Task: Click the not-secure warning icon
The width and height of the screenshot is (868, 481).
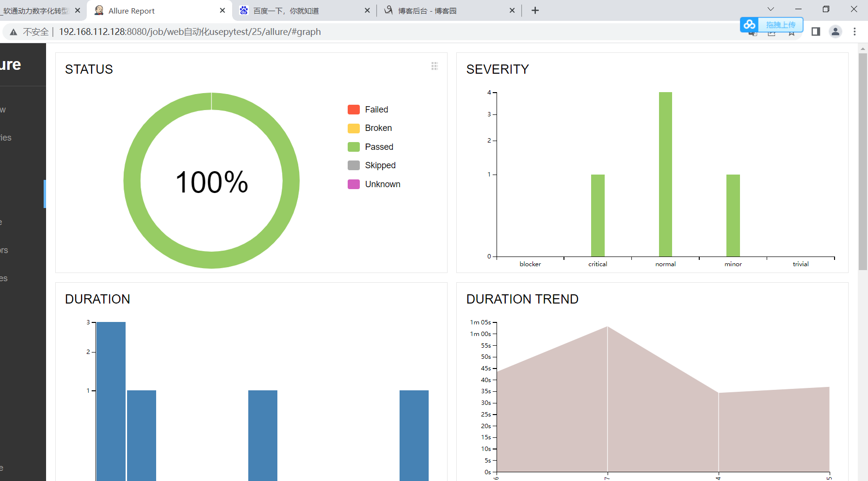Action: 14,32
